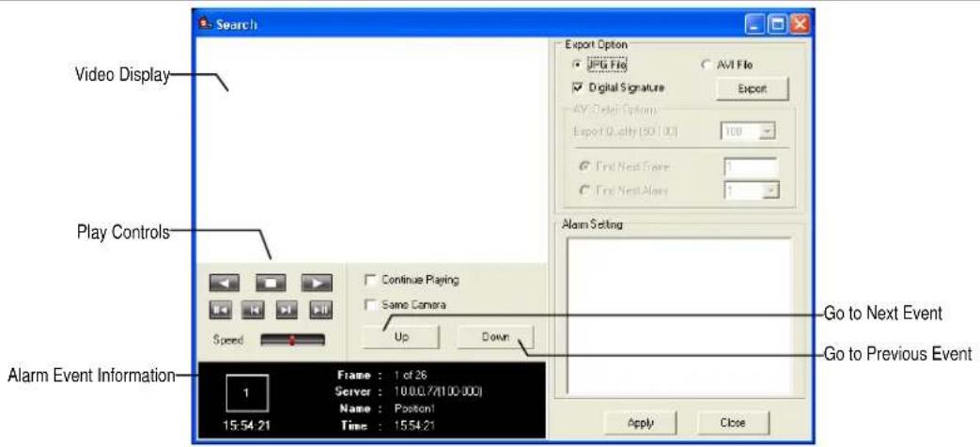Viewport: 980px width, 447px height.
Task: Click the reverse play button
Action: pyautogui.click(x=224, y=283)
